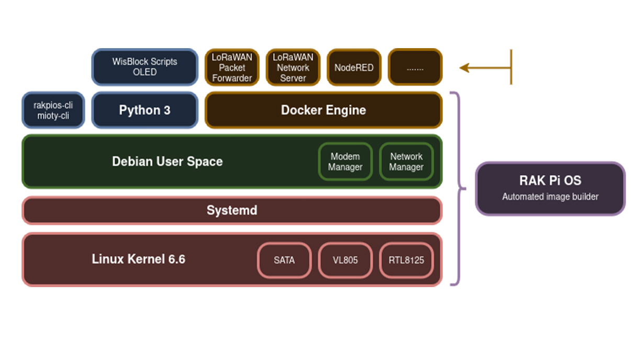Click the Linux Kernel 6.6 label
The image size is (644, 342).
[x=139, y=259]
